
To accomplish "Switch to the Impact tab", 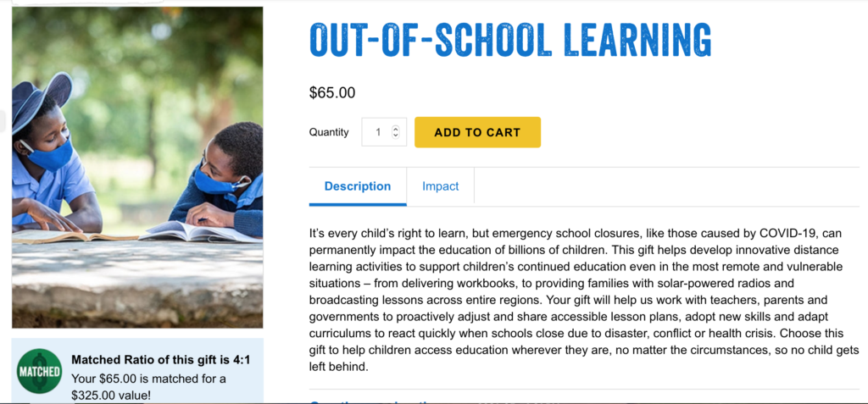I will tap(440, 186).
